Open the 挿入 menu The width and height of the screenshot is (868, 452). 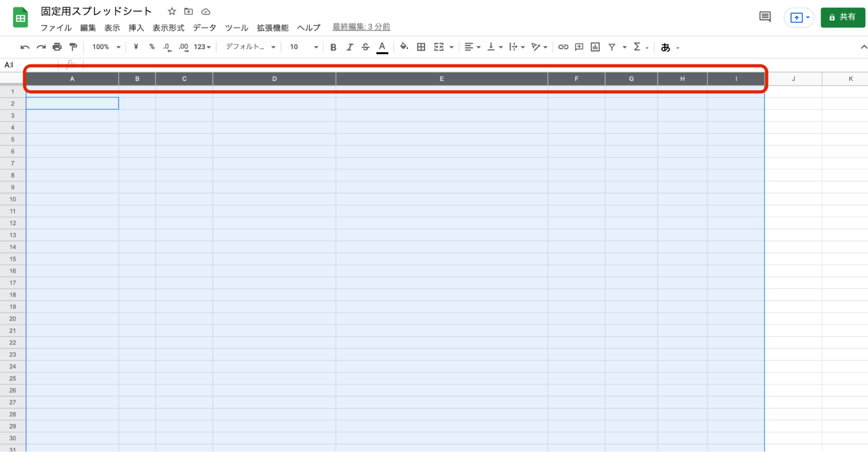(136, 28)
